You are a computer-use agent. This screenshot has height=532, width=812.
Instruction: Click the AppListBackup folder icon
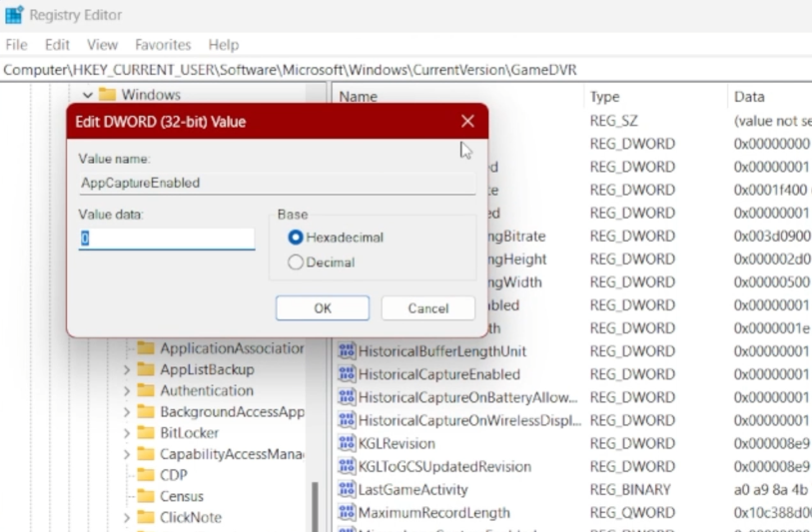tap(146, 369)
